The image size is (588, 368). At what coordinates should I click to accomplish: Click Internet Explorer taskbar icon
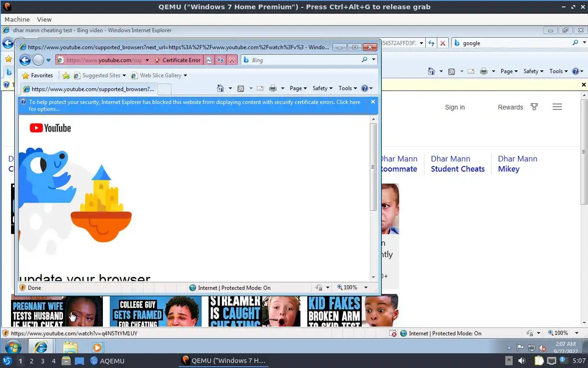tap(41, 347)
